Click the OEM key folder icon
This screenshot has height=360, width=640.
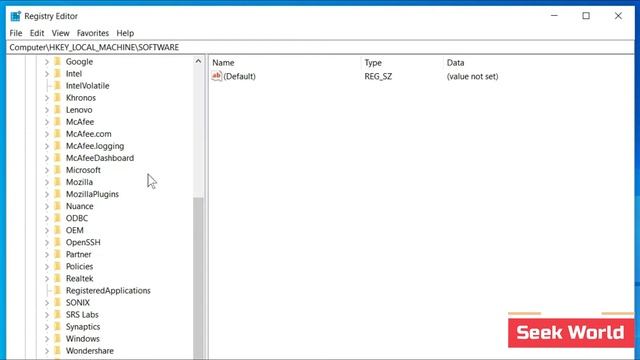(x=58, y=230)
